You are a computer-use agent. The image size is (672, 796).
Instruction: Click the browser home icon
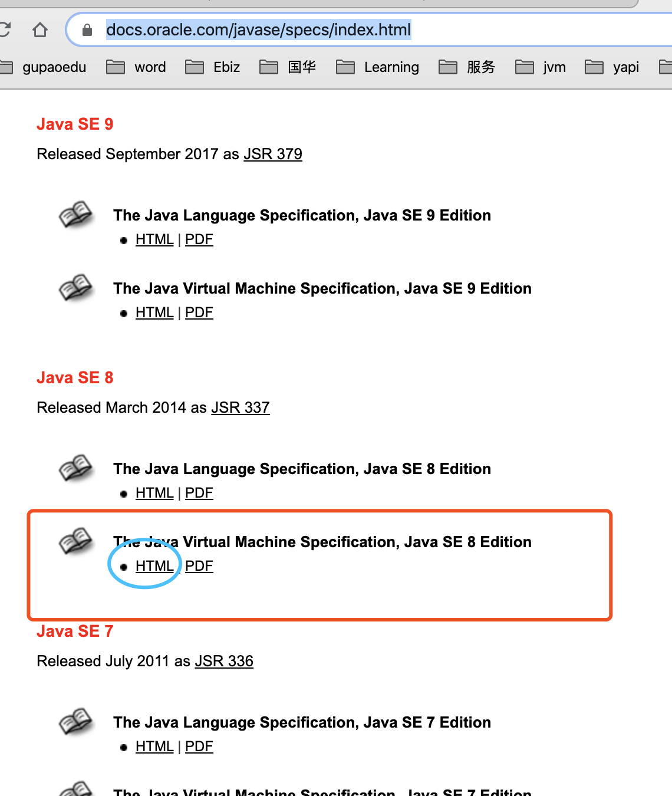click(40, 29)
